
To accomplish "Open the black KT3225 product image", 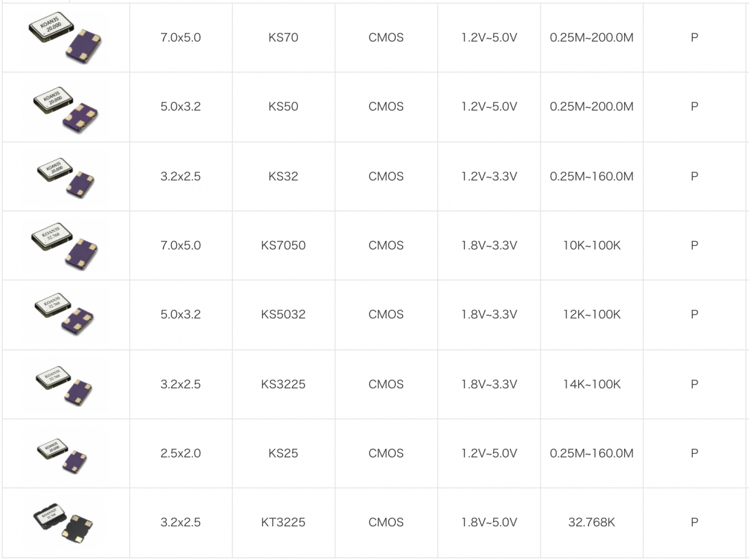I will click(64, 523).
